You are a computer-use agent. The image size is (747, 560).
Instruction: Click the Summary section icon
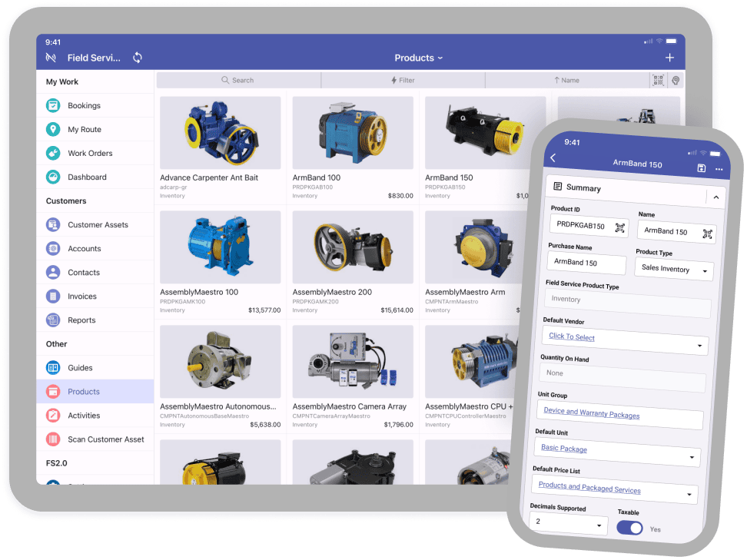click(557, 186)
